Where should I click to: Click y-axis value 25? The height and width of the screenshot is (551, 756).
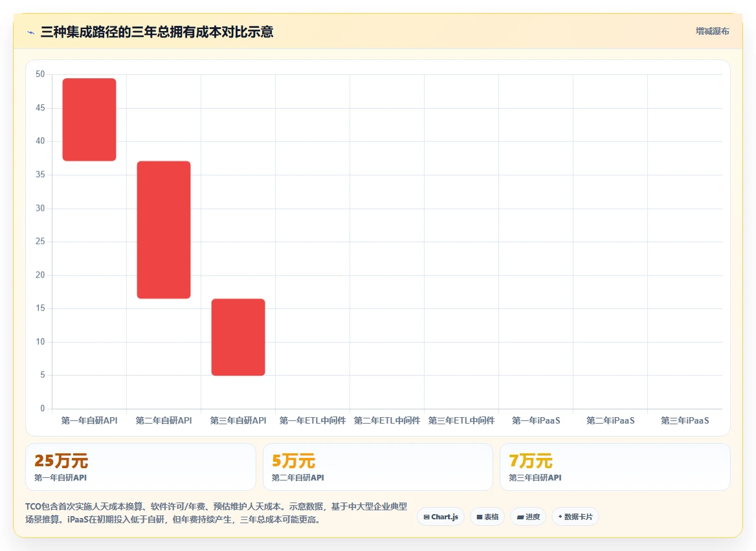[x=40, y=241]
